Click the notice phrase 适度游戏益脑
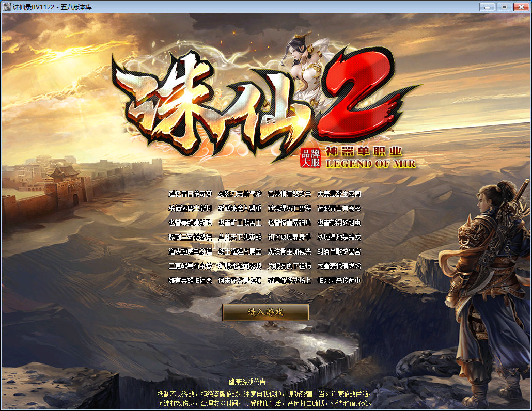532x411 pixels. pyautogui.click(x=350, y=394)
